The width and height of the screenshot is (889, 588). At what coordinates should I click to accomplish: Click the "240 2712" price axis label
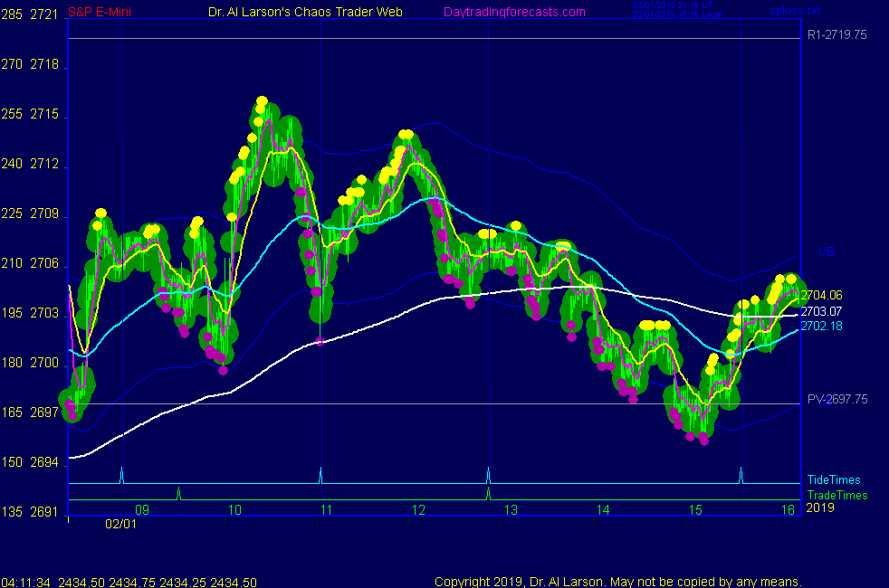tap(30, 164)
